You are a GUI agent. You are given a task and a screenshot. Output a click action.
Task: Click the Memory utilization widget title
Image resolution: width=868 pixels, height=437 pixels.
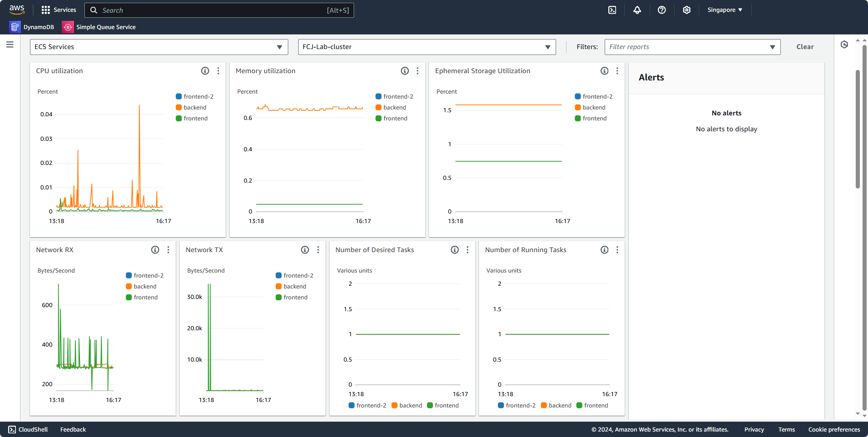pyautogui.click(x=266, y=71)
